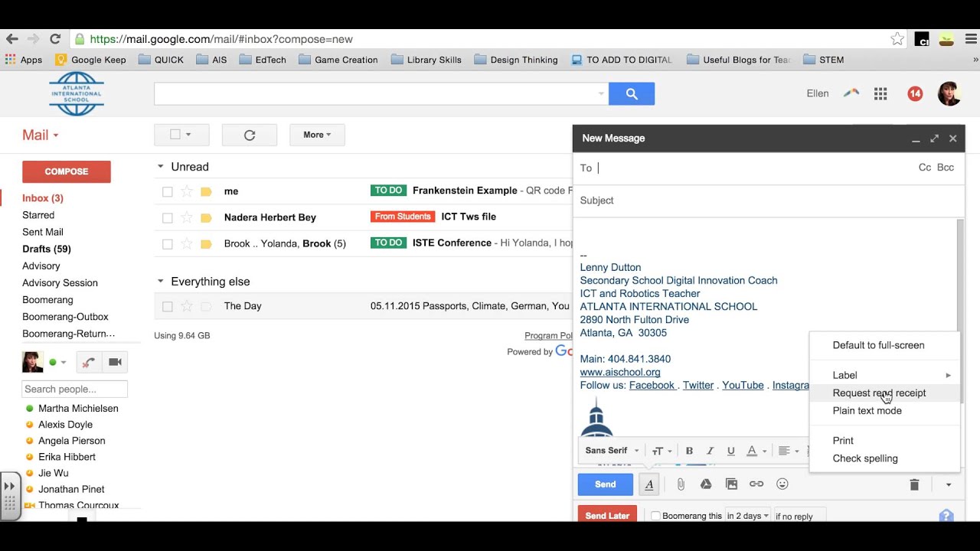
Task: Click the browser back arrow
Action: tap(11, 39)
